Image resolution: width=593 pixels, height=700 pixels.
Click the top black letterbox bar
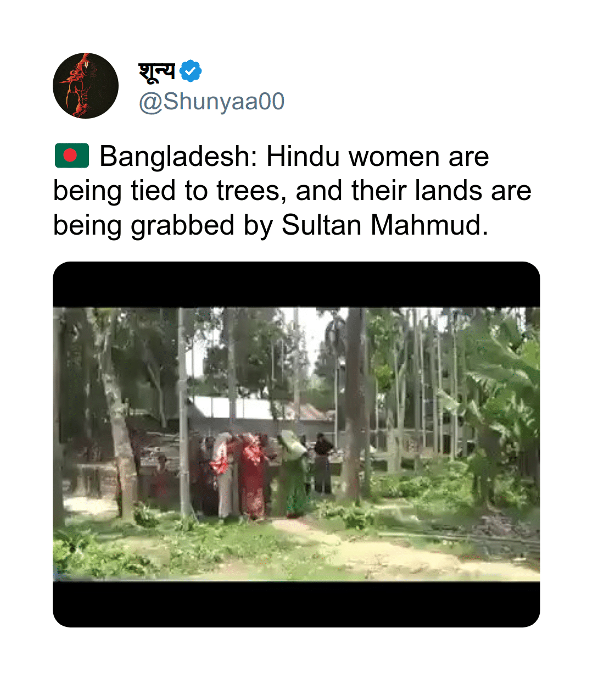tap(296, 284)
